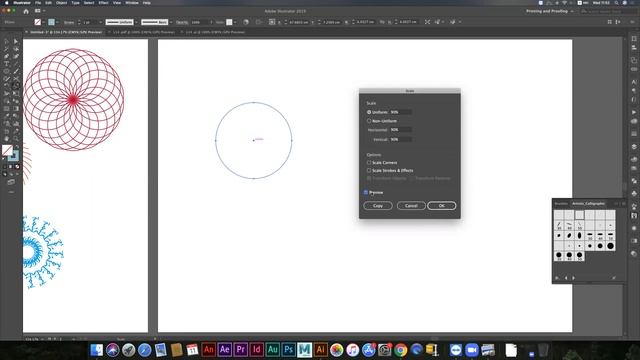Click the Home icon in the app bar
Viewport: 640px width, 360px height.
point(26,11)
